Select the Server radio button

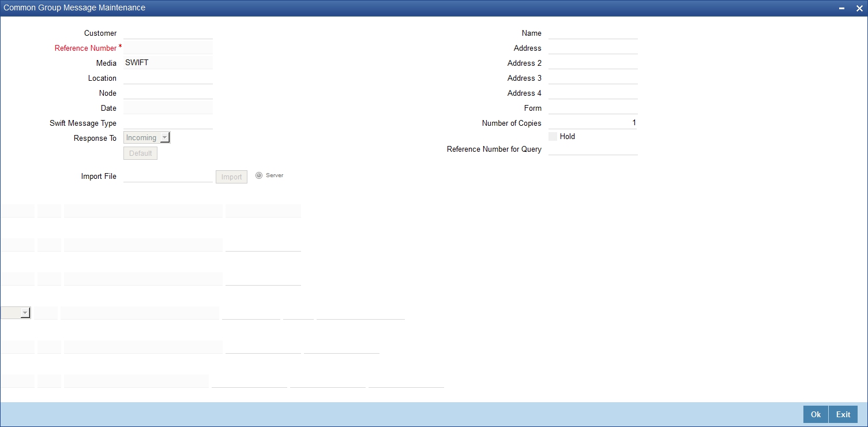click(259, 175)
